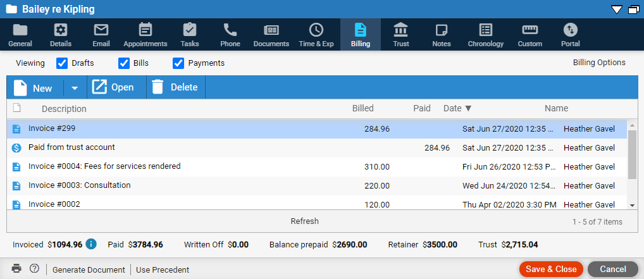Select the Paid from trust account row
Screen dimensions: 644x279
point(317,148)
